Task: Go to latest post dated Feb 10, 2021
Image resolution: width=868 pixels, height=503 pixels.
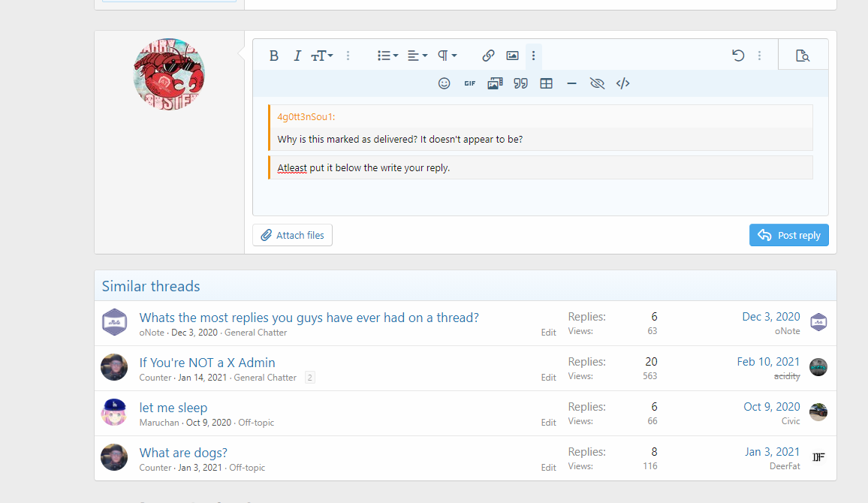Action: click(x=768, y=362)
